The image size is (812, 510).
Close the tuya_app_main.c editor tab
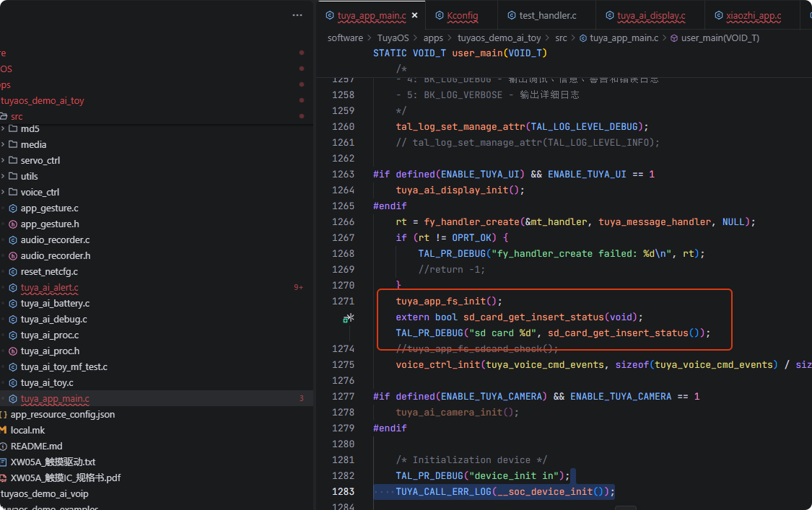pyautogui.click(x=415, y=15)
